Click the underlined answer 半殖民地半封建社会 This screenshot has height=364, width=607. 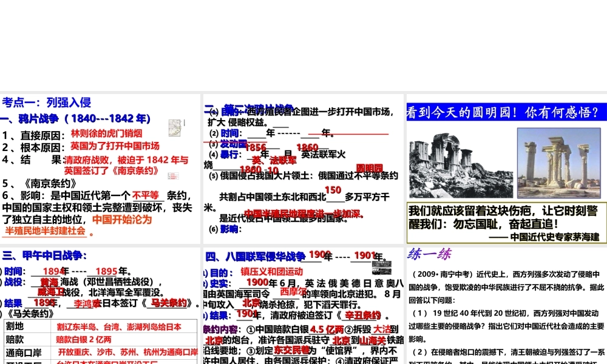(x=45, y=231)
